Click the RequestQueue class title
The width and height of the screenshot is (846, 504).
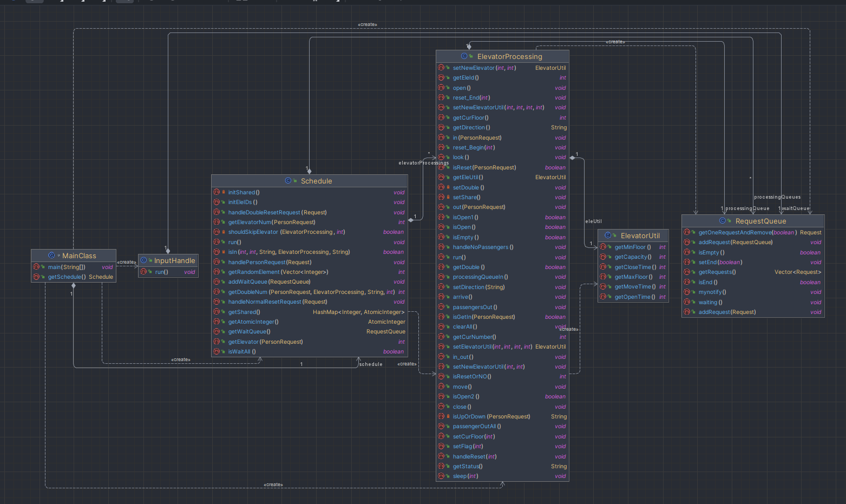coord(761,221)
